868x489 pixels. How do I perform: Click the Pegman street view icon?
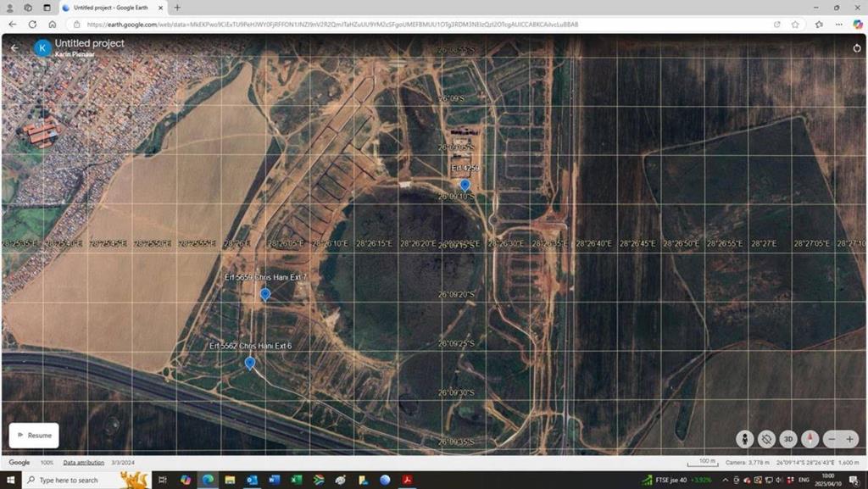pos(745,439)
